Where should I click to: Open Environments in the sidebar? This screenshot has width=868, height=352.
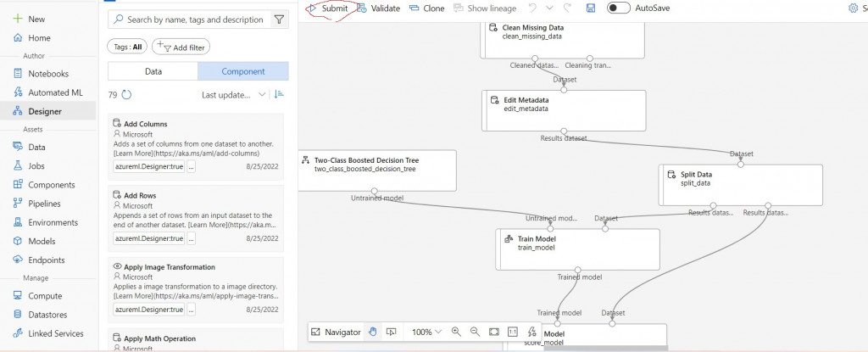coord(46,222)
